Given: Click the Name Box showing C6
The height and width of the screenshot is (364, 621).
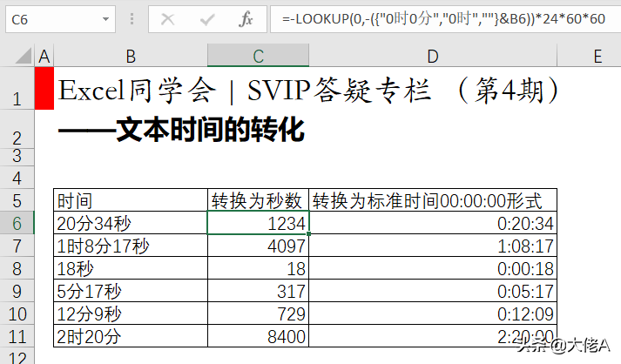Looking at the screenshot, I should tap(60, 19).
